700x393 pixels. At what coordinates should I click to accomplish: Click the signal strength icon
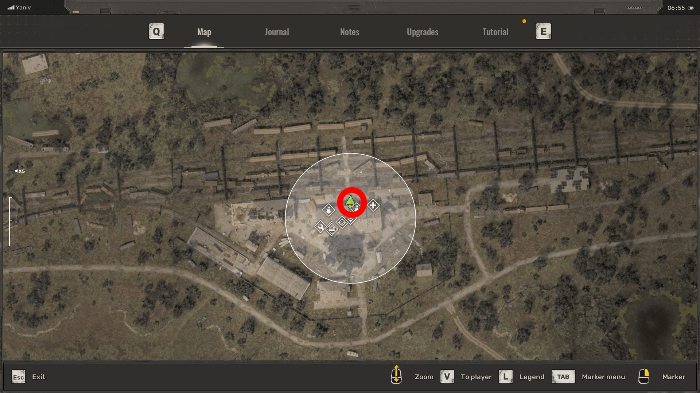coord(11,8)
